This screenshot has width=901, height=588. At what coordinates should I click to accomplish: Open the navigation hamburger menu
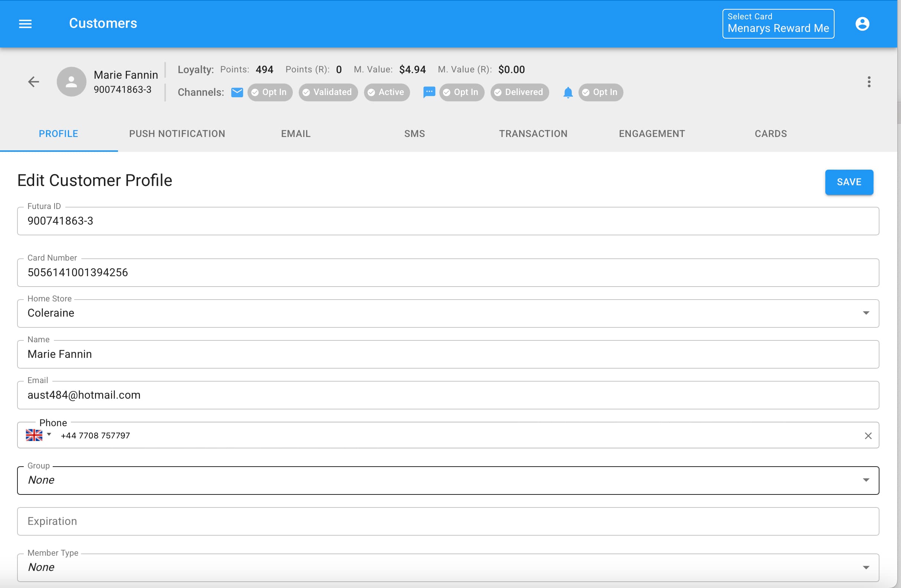coord(25,23)
